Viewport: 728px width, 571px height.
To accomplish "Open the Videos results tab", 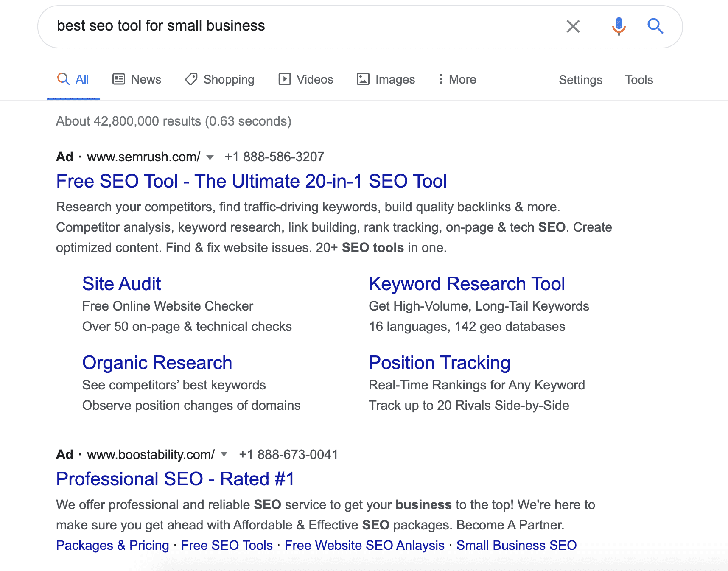I will [x=305, y=79].
